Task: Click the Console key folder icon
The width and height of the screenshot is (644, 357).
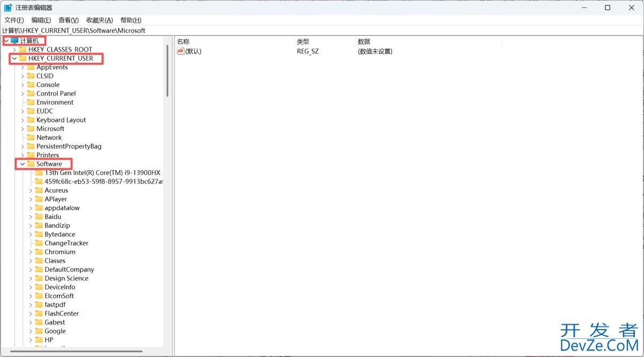Action: 30,84
